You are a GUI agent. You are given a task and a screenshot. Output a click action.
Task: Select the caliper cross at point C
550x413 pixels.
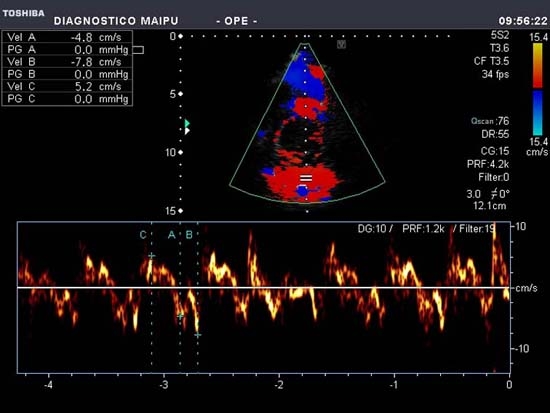(x=152, y=256)
